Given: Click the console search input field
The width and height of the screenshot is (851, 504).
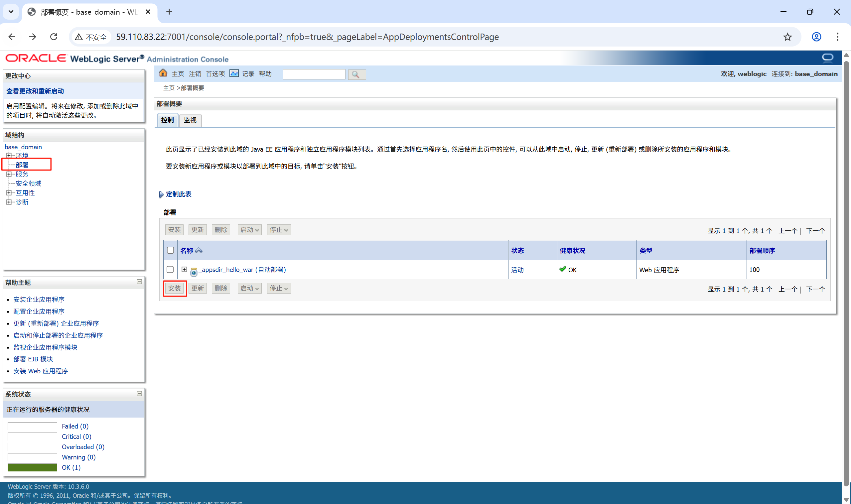Looking at the screenshot, I should click(x=314, y=74).
